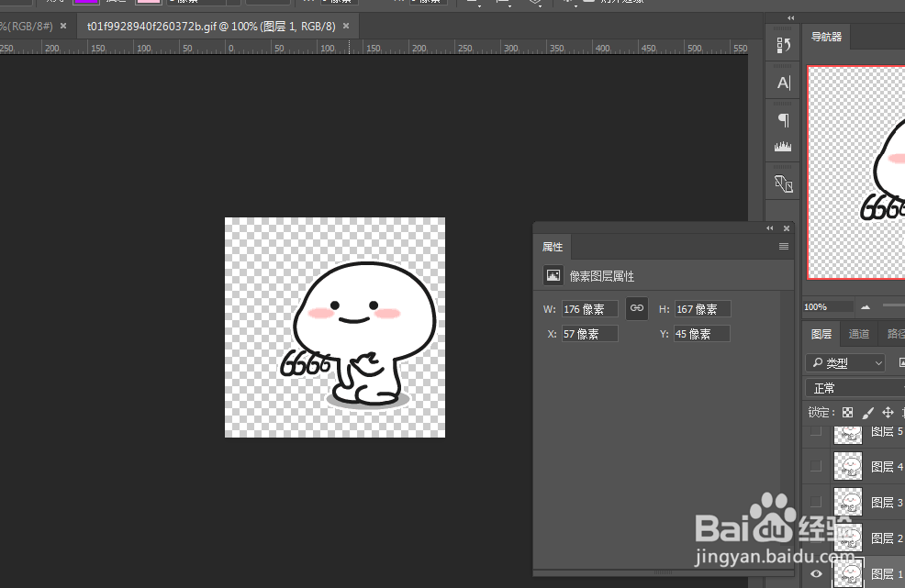Screen dimensions: 905x588
Task: Collapse the right panel dock double arrows
Action: coord(790,18)
